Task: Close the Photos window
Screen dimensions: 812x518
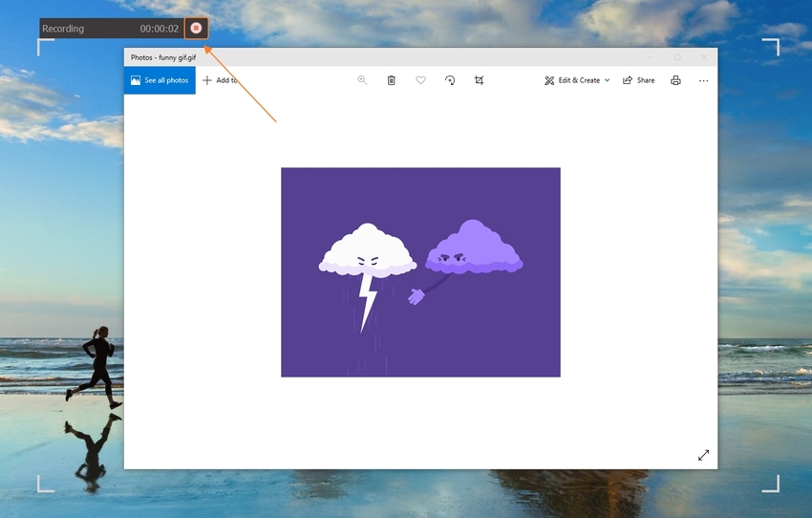Action: [x=704, y=57]
